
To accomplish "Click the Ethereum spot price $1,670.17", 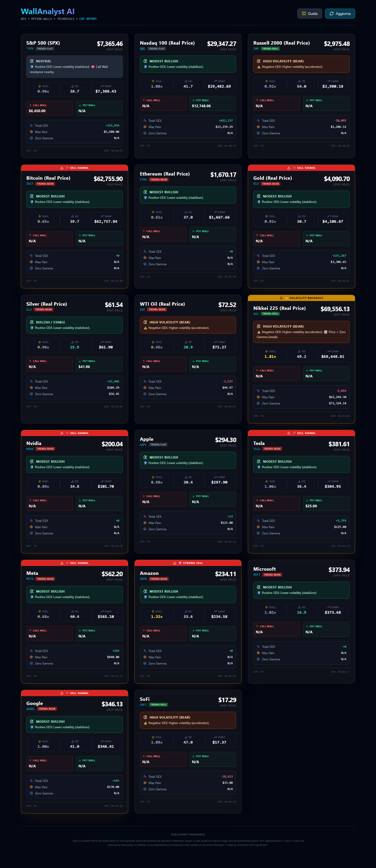I will pyautogui.click(x=223, y=174).
